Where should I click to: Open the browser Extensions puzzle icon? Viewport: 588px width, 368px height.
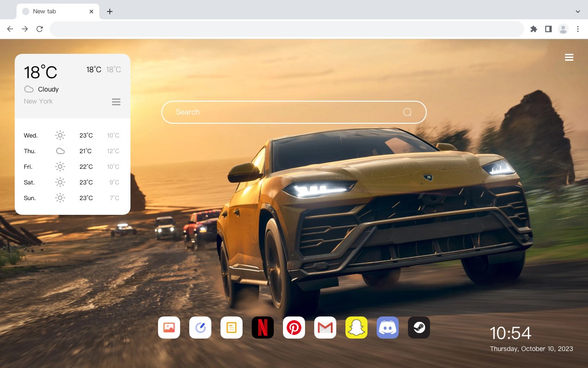click(533, 29)
